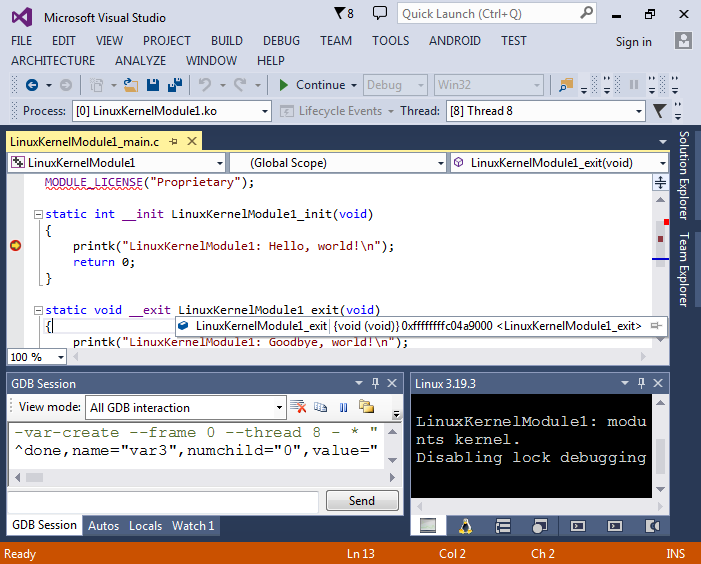Clear the GDB log with red X icon

(298, 407)
